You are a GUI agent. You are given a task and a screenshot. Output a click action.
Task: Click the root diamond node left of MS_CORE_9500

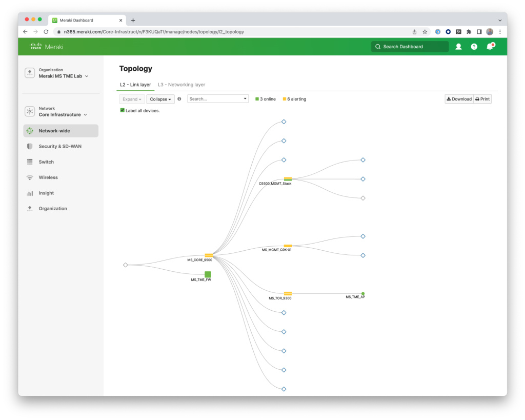(x=126, y=265)
